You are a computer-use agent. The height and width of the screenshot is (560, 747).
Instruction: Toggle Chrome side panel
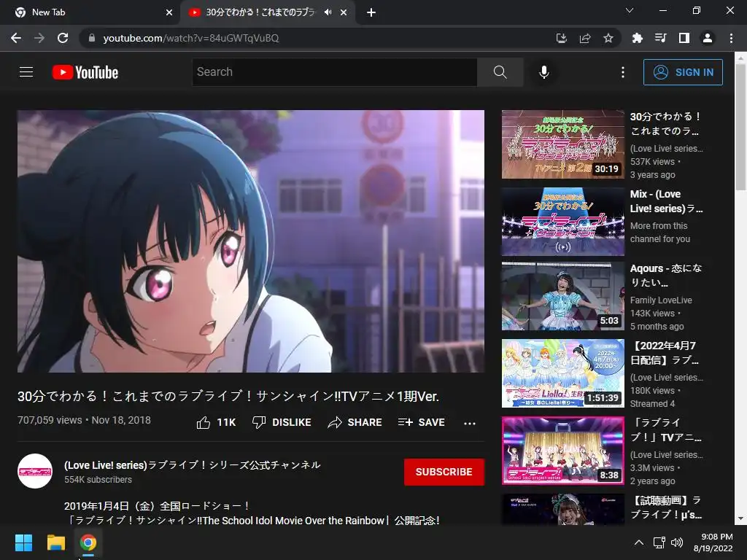684,38
